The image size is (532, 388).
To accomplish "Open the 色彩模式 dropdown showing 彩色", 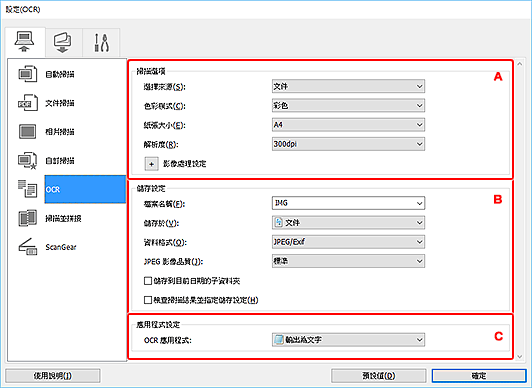I will [348, 105].
